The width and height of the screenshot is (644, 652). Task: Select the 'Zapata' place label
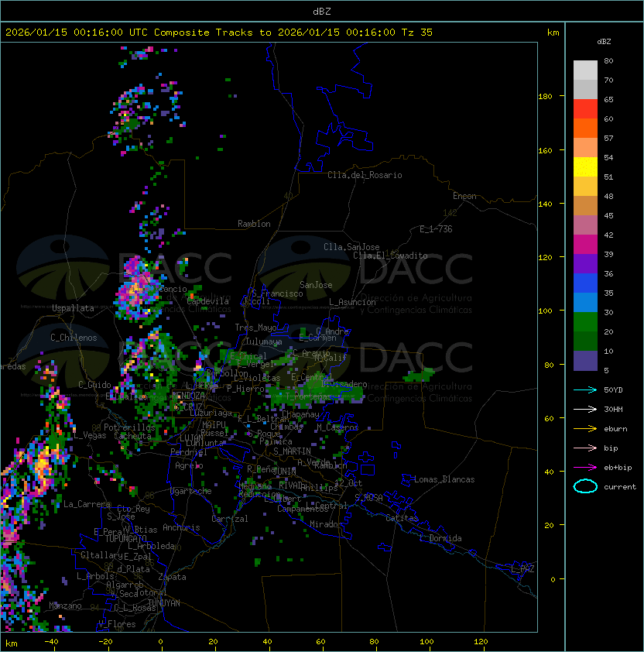click(172, 577)
